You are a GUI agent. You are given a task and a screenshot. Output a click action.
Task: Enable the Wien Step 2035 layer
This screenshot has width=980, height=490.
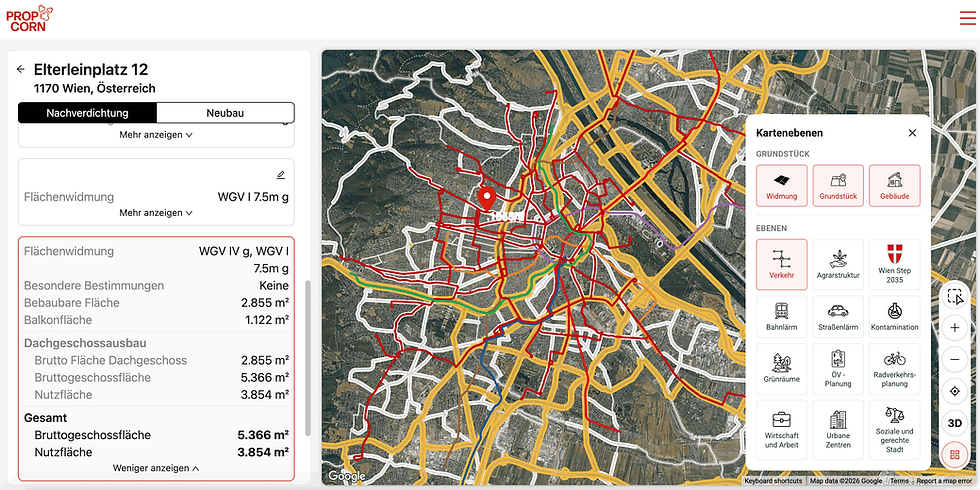point(895,264)
